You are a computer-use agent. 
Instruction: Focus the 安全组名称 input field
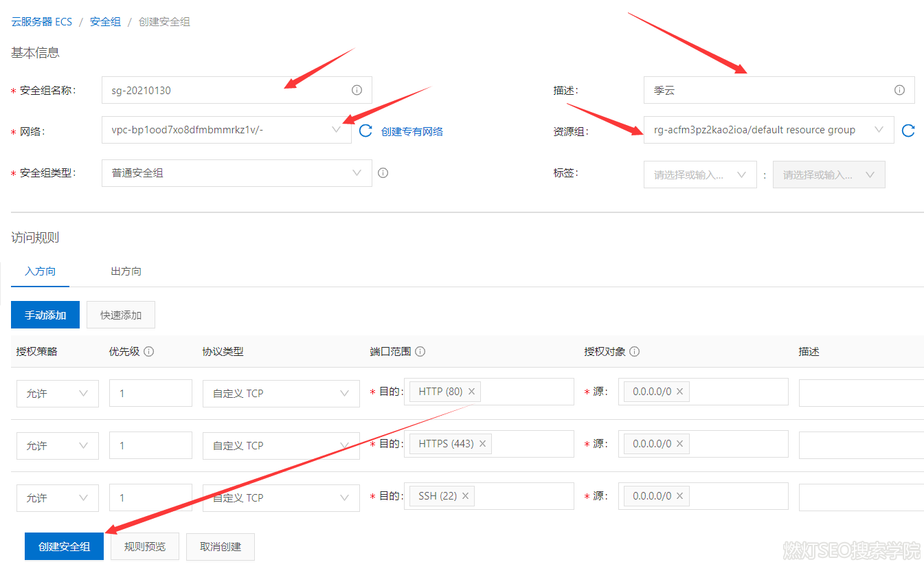click(236, 90)
